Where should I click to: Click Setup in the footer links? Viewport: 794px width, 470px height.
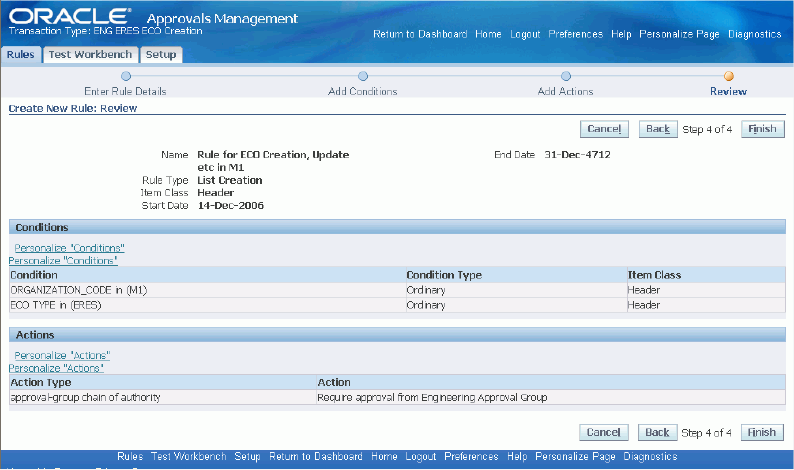pos(247,456)
